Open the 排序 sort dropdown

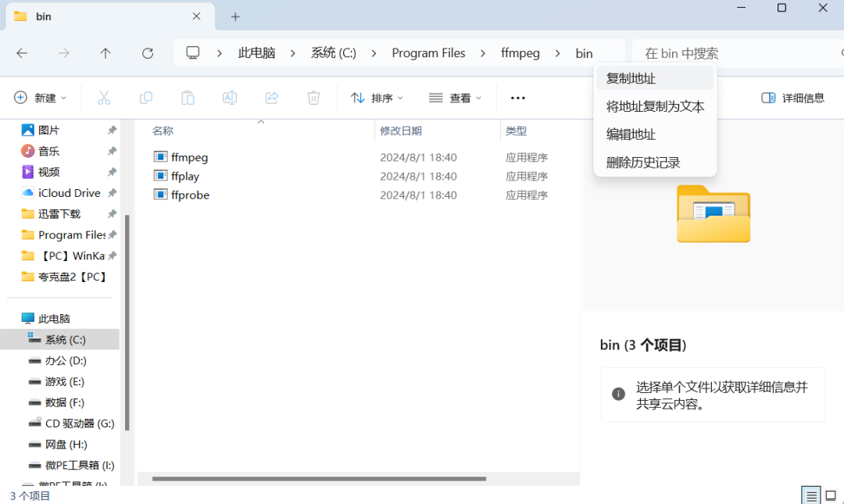377,98
